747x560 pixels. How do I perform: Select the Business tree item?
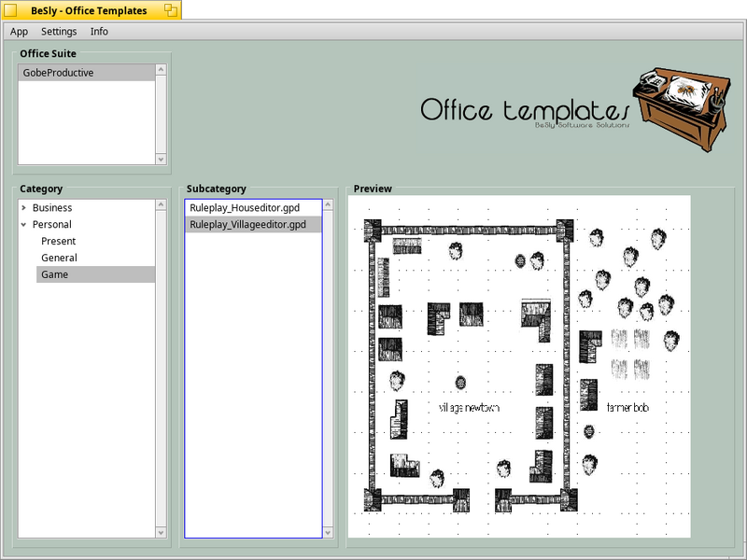click(52, 207)
